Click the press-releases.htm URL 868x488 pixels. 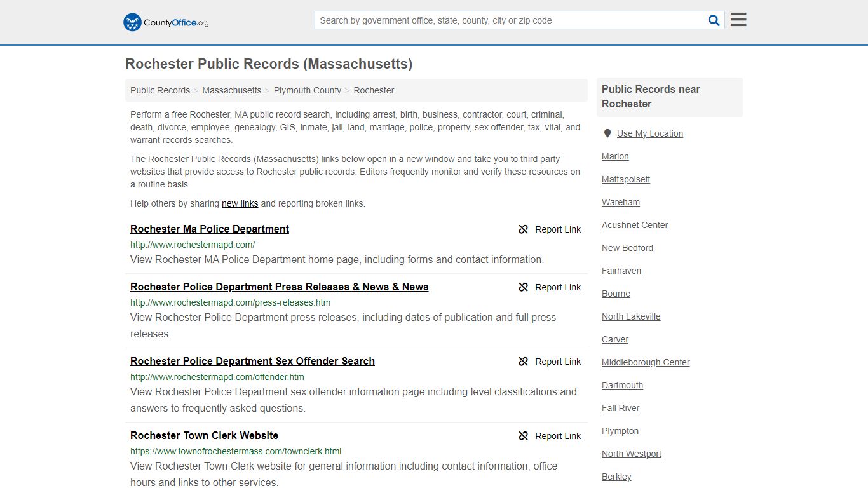tap(230, 302)
